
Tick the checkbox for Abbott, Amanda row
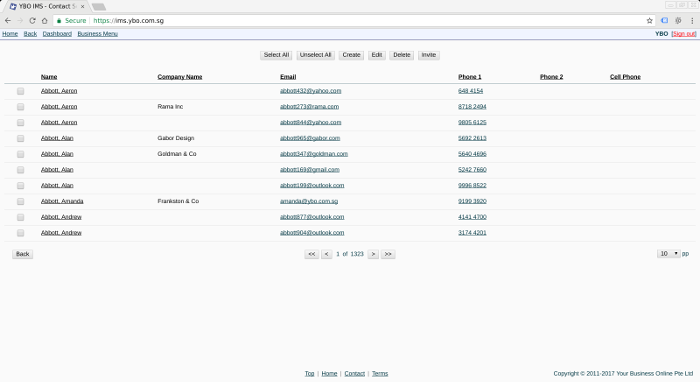coord(21,201)
